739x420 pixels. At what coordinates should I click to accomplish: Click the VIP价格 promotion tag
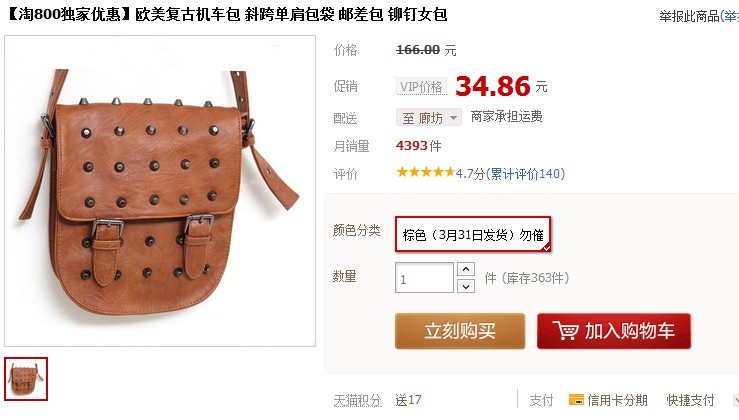click(421, 87)
